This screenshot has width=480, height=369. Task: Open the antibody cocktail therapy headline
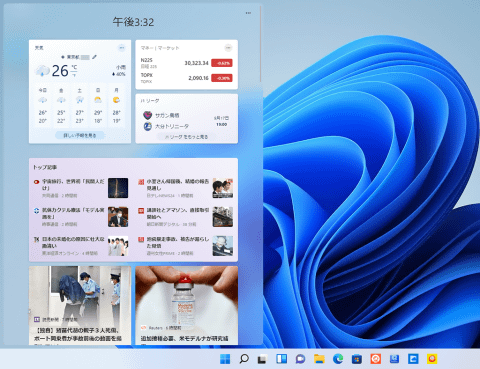click(x=73, y=213)
